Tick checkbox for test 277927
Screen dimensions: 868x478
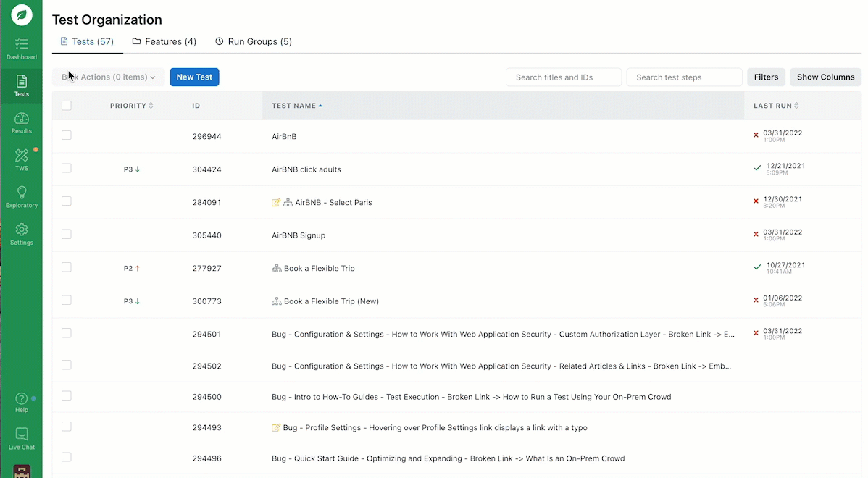(x=67, y=267)
